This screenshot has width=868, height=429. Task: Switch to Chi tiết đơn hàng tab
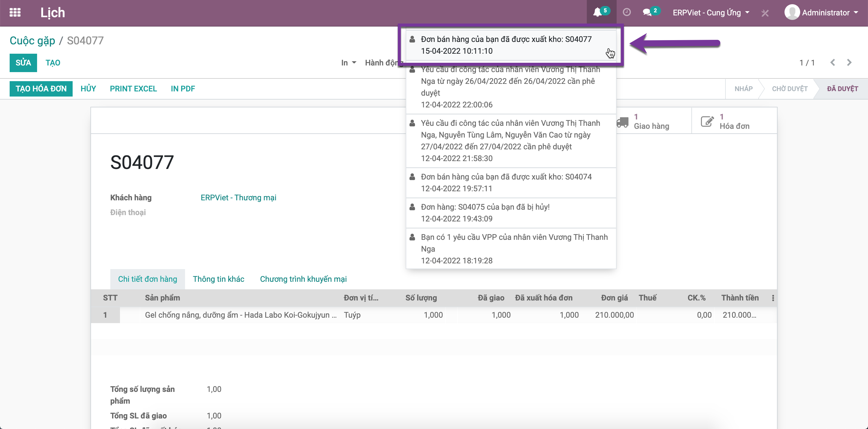pos(147,279)
